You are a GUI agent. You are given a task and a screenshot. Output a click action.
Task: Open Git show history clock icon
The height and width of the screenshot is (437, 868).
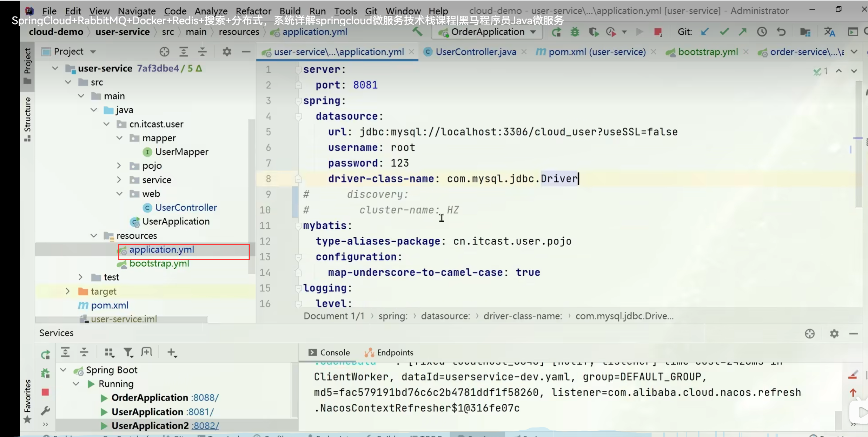[762, 32]
